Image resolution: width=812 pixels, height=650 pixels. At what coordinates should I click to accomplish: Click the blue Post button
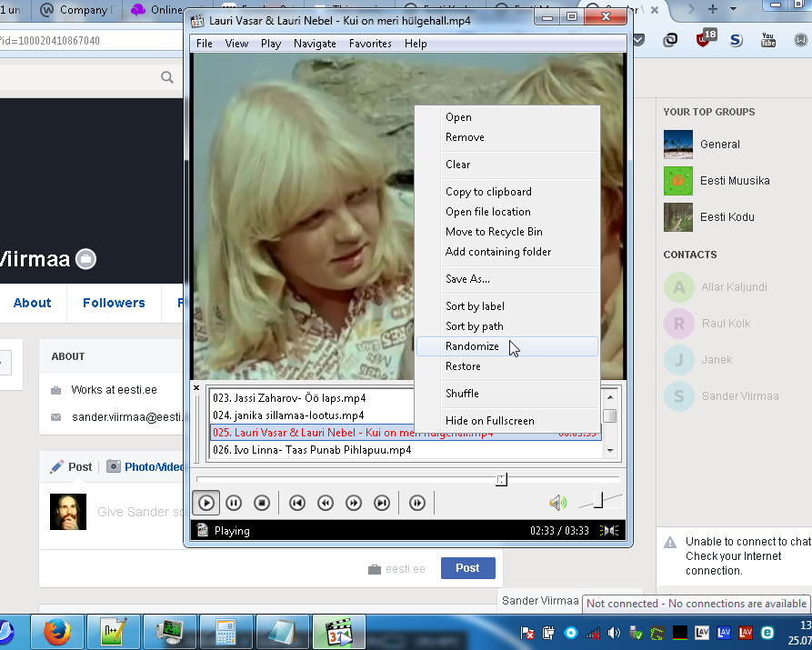467,568
